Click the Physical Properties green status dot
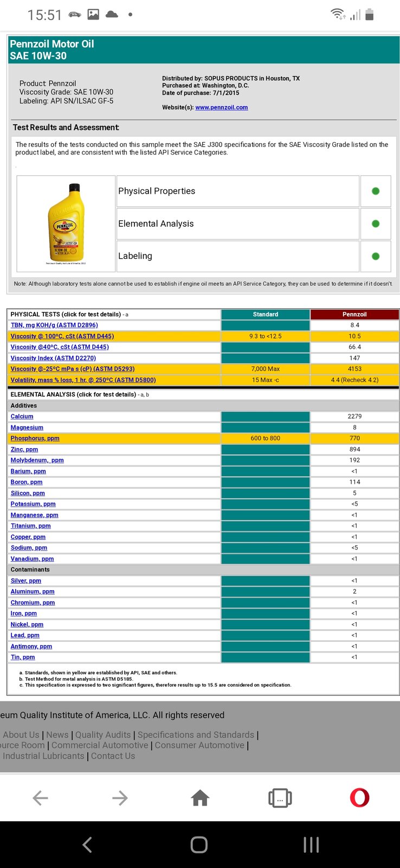 (x=376, y=191)
